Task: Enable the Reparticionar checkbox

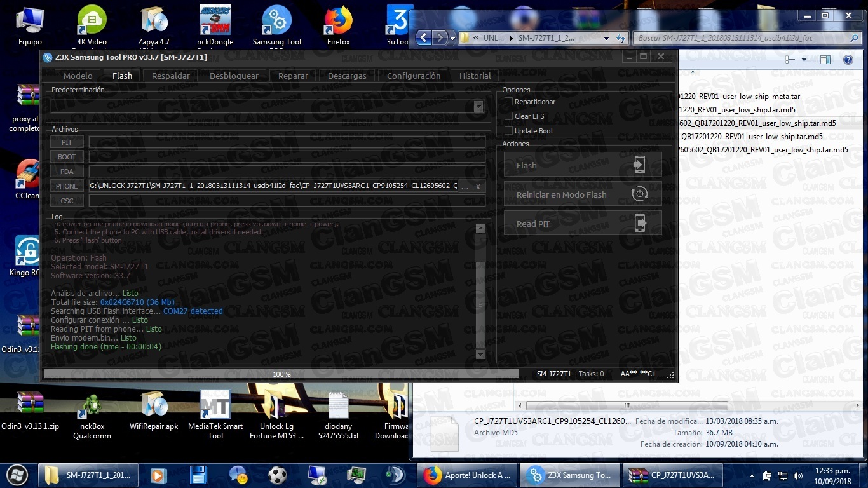Action: click(508, 102)
